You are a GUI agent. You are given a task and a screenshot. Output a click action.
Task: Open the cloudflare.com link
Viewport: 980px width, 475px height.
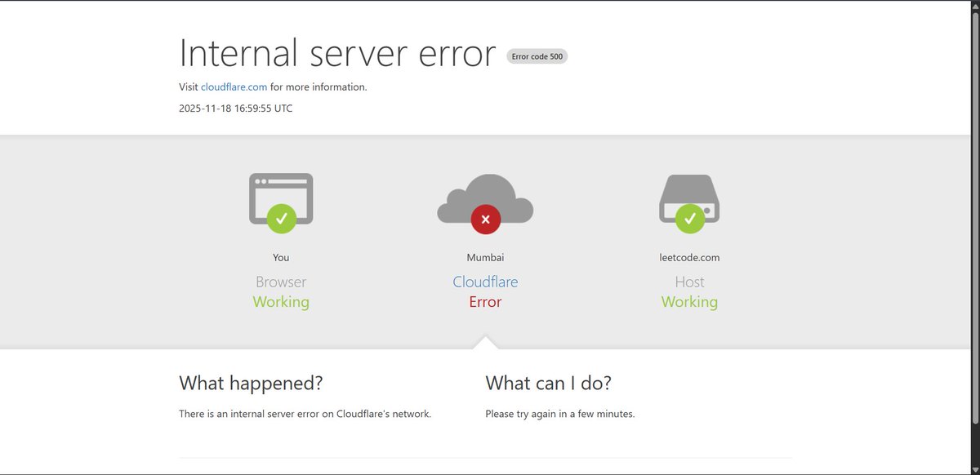[x=234, y=87]
